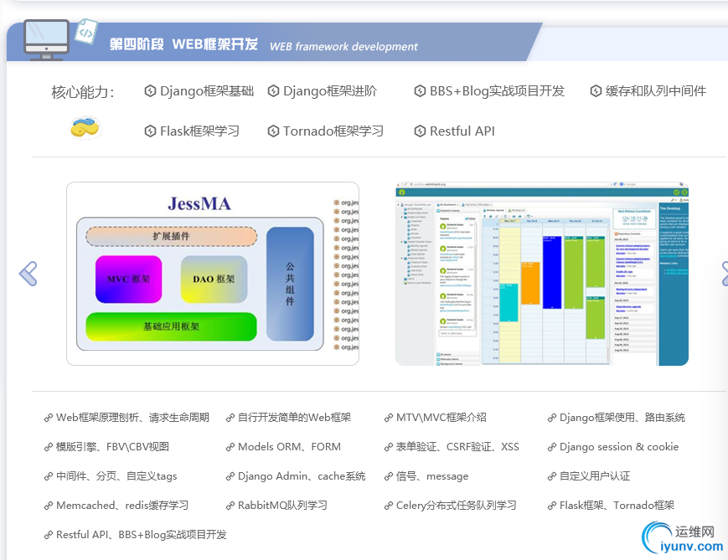Click hexagon icon beside Django框架基础
728x560 pixels.
(150, 91)
